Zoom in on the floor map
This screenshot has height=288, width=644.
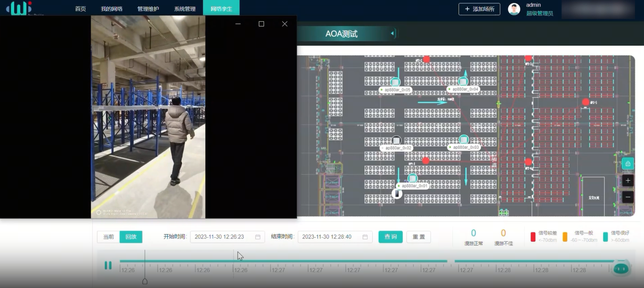coord(627,181)
